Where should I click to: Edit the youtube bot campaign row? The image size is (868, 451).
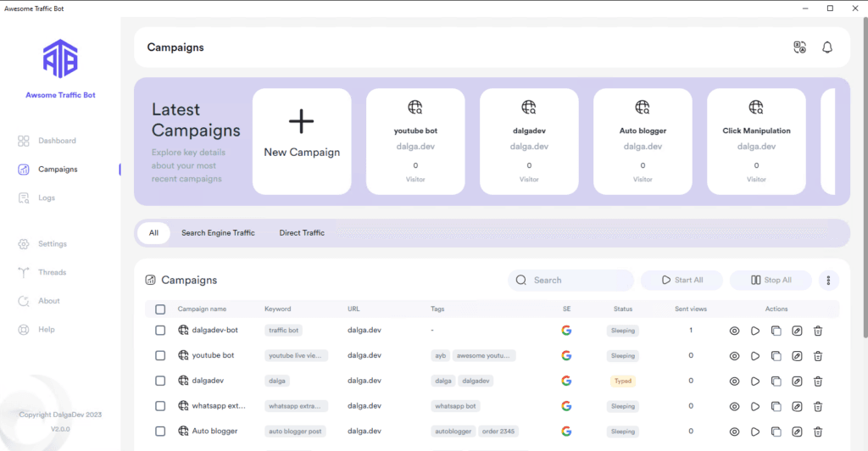coord(797,356)
